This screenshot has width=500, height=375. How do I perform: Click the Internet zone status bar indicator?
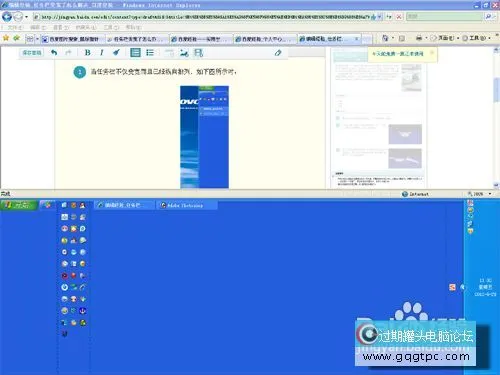(415, 194)
